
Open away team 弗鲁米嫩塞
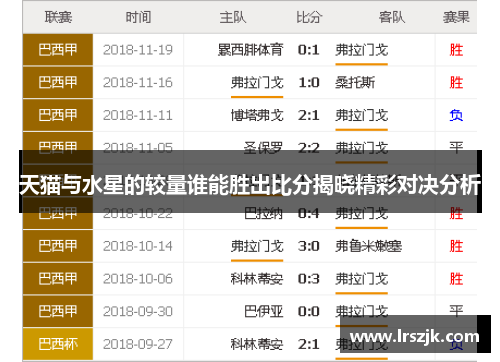368,246
